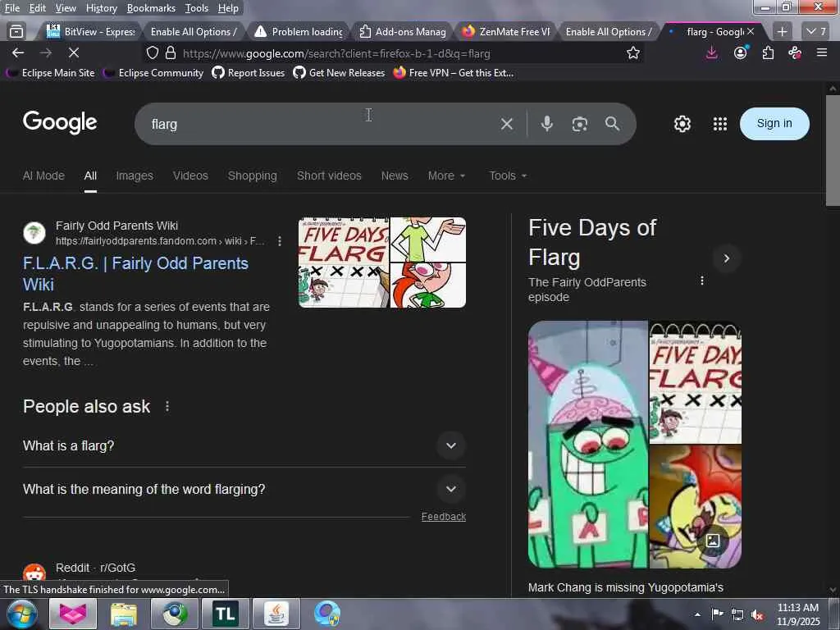The width and height of the screenshot is (840, 630).
Task: Stop loading the page
Action: click(73, 52)
